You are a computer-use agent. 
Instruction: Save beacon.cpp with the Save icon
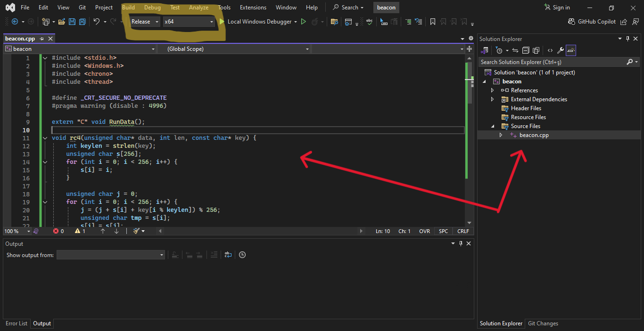click(x=72, y=22)
